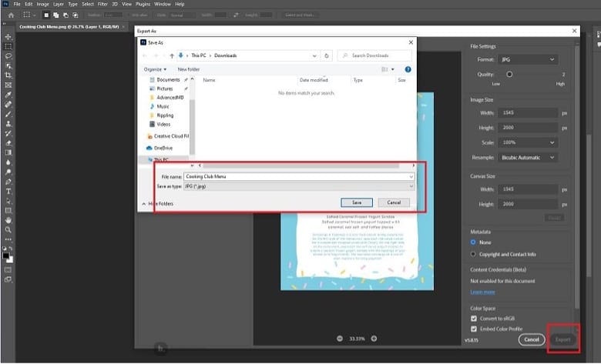
Task: Click the blue help icon in Save As
Action: (x=408, y=69)
